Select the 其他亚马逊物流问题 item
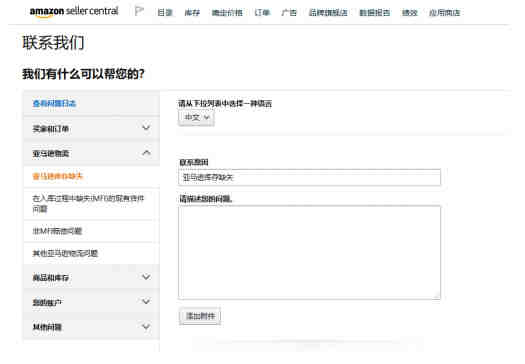Viewport: 525px width, 364px height. pyautogui.click(x=65, y=253)
